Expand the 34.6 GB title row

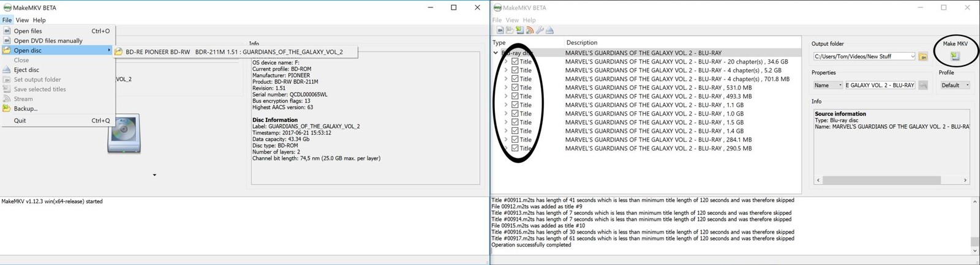(x=506, y=62)
